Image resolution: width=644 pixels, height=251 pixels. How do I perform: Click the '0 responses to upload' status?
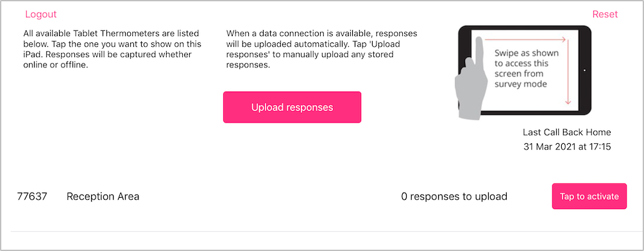coord(454,196)
